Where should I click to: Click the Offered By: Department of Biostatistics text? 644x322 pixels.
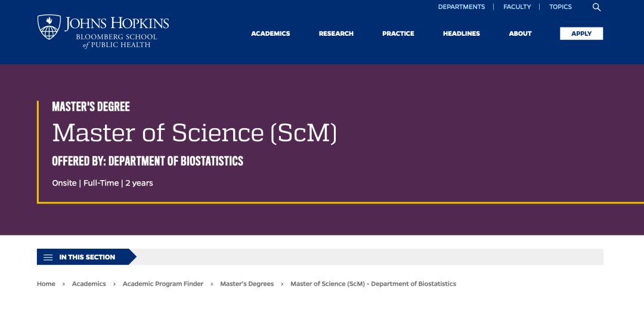(x=147, y=161)
